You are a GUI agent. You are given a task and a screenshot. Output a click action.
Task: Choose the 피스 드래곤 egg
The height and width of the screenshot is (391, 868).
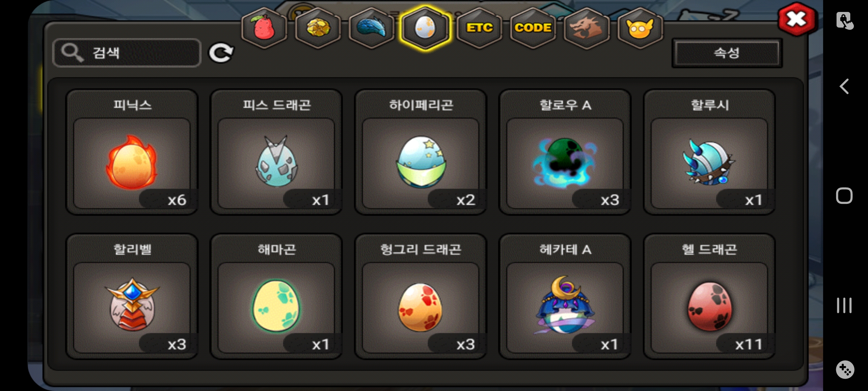click(276, 152)
